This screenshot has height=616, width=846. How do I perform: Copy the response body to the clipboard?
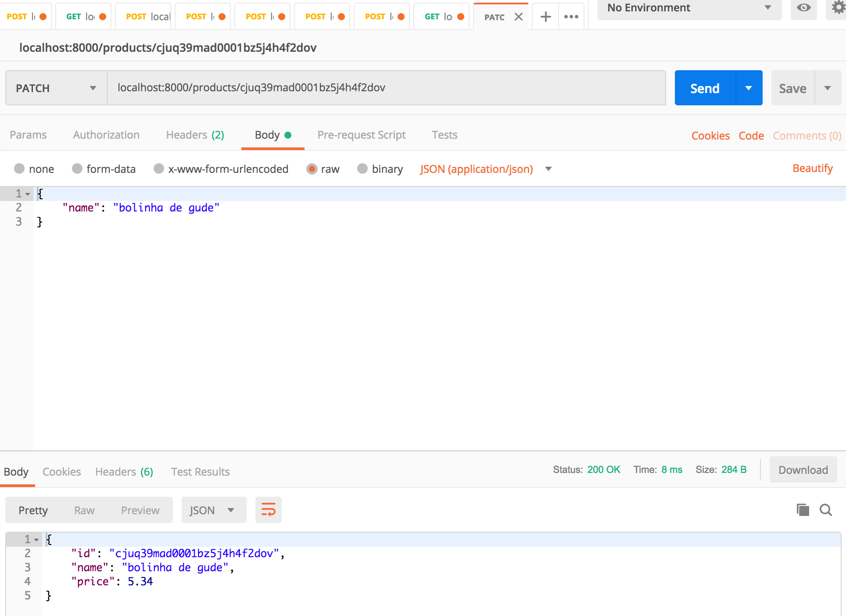[x=803, y=510]
